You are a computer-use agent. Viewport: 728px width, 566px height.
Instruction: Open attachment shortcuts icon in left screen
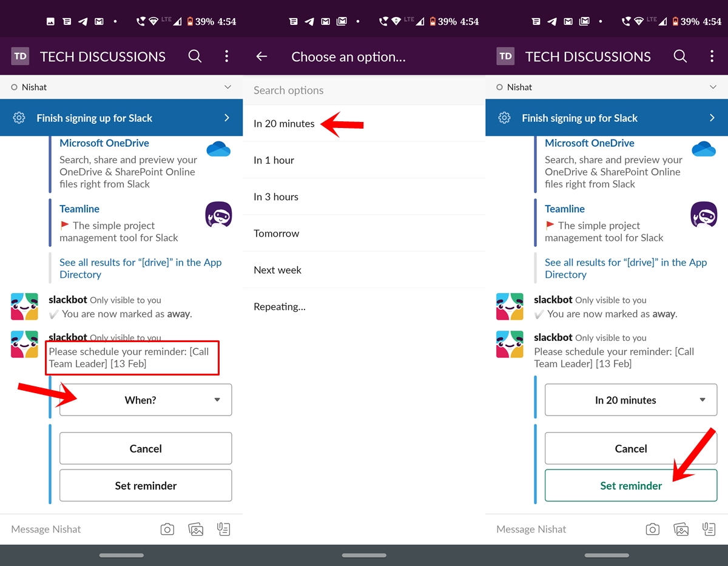point(224,529)
